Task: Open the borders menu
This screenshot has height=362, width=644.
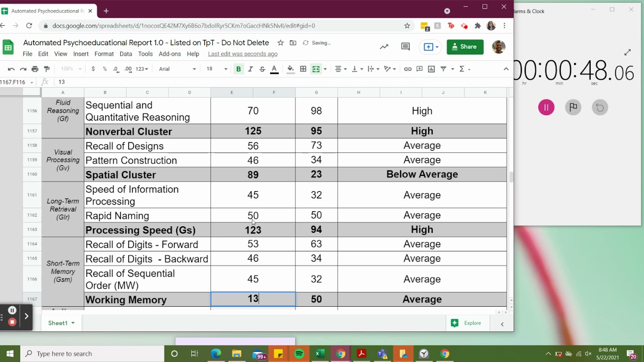Action: (303, 69)
